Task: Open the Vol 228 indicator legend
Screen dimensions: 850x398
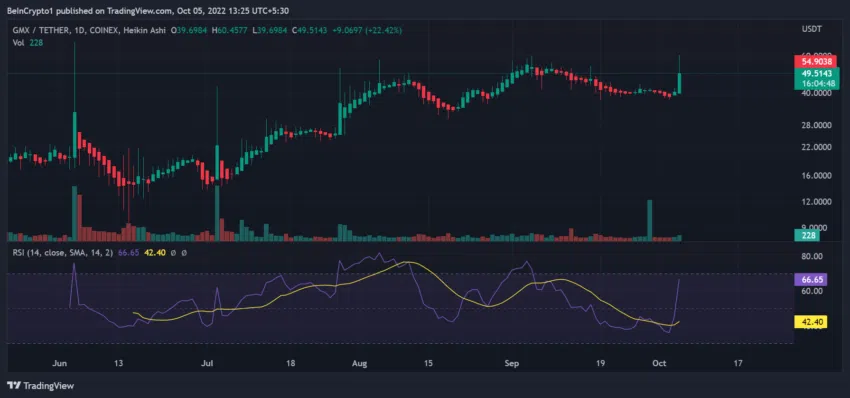Action: pos(28,42)
